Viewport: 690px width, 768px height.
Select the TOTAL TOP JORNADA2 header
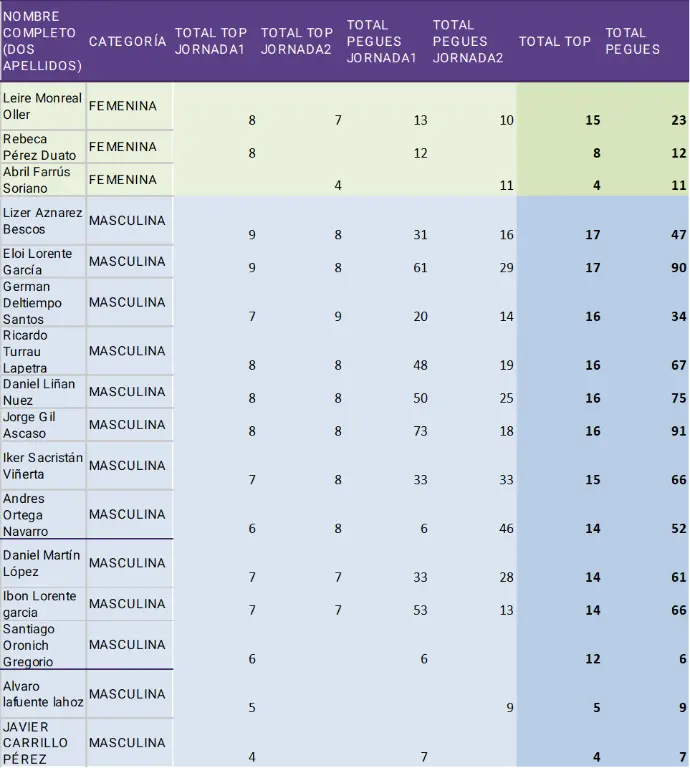click(296, 41)
